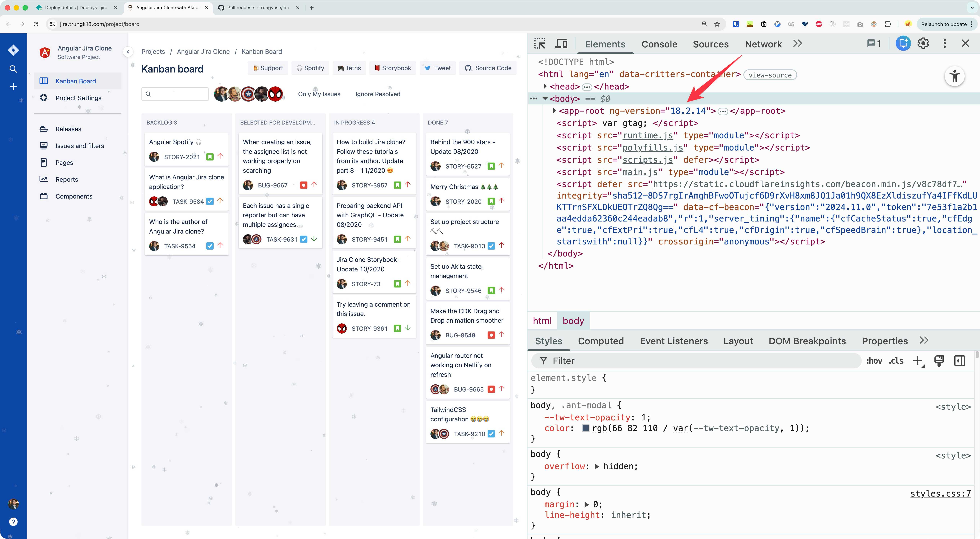Click the DevTools inspect element picker icon
This screenshot has height=539, width=980.
[539, 44]
